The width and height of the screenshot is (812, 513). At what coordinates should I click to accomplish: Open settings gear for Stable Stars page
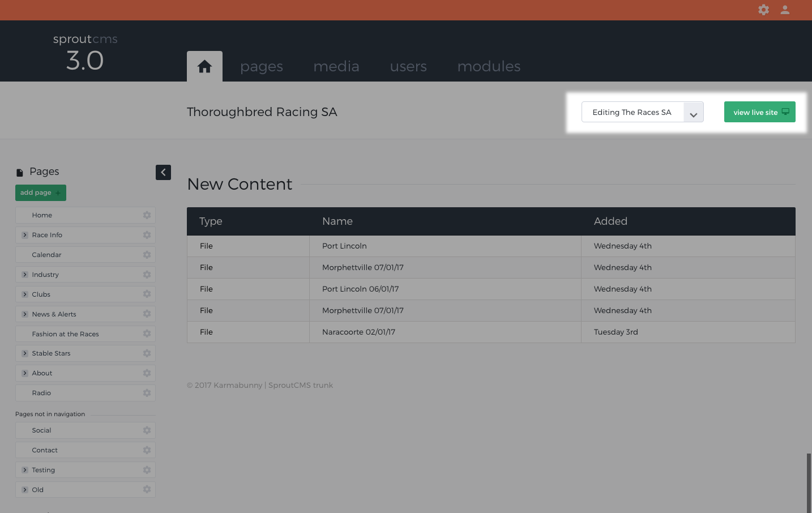click(x=147, y=353)
